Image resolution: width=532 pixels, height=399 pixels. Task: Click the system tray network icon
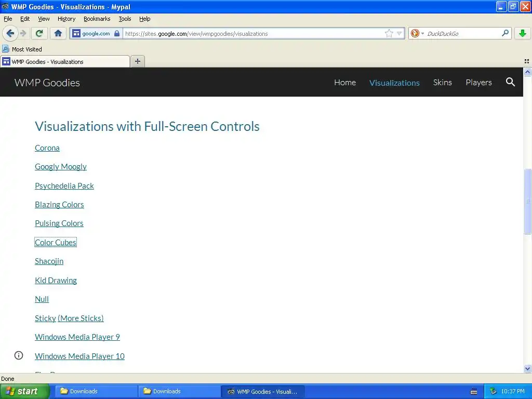coord(493,391)
